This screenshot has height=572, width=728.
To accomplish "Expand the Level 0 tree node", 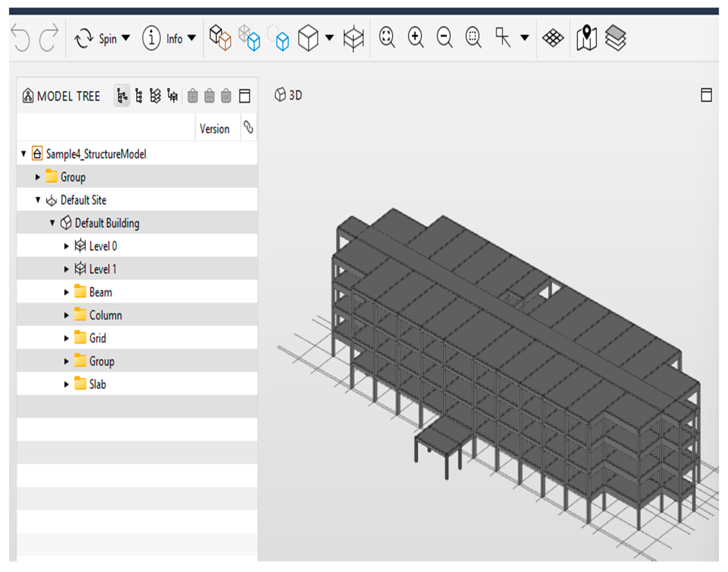I will 66,246.
